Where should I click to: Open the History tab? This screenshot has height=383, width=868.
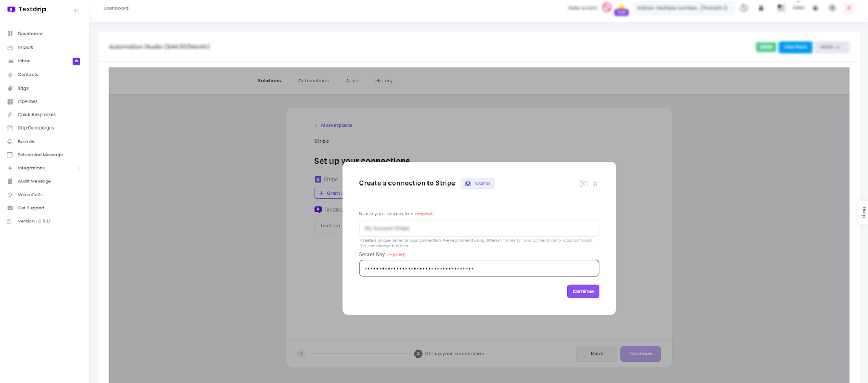(x=384, y=81)
